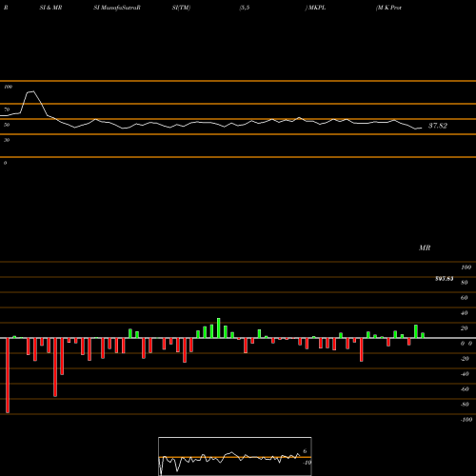Click the 'SI & MR' header label

(50, 8)
